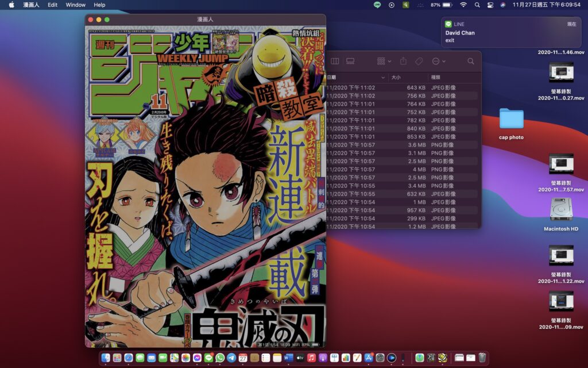Open the Trash in the dock
Viewport: 588px width, 368px height.
(482, 358)
